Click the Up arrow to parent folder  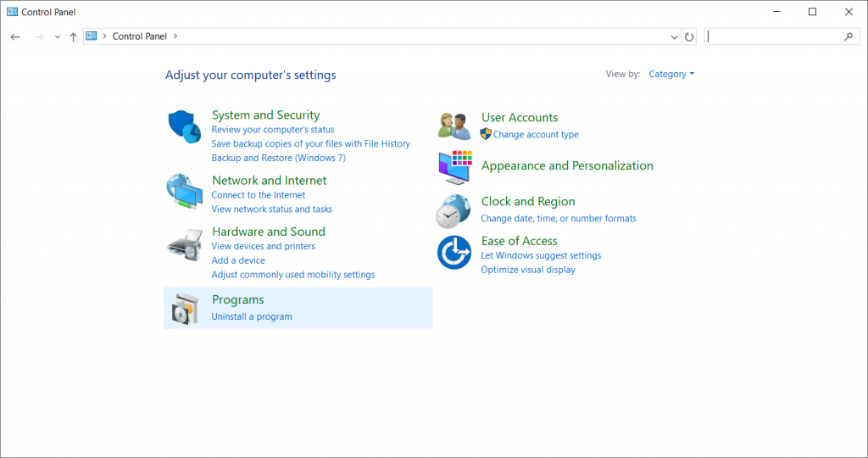coord(73,36)
